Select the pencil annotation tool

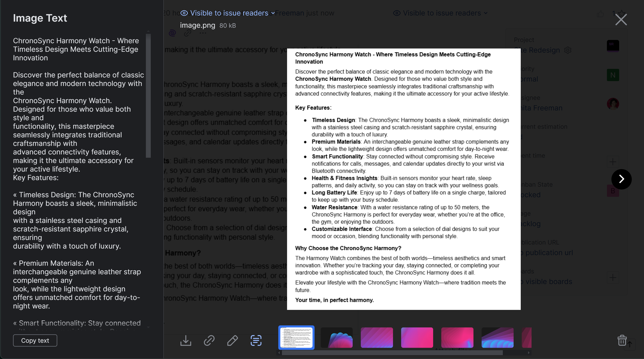(x=232, y=340)
